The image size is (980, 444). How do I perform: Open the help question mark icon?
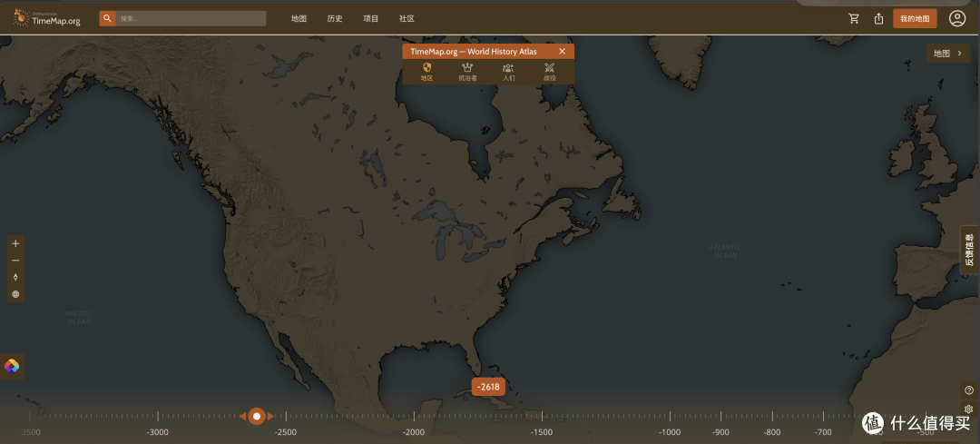pyautogui.click(x=969, y=390)
